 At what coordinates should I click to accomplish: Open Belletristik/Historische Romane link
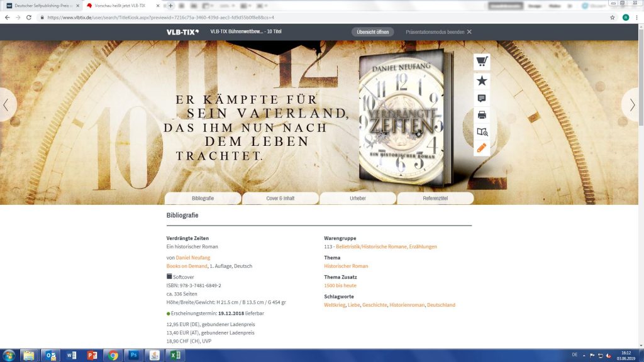[x=387, y=246]
